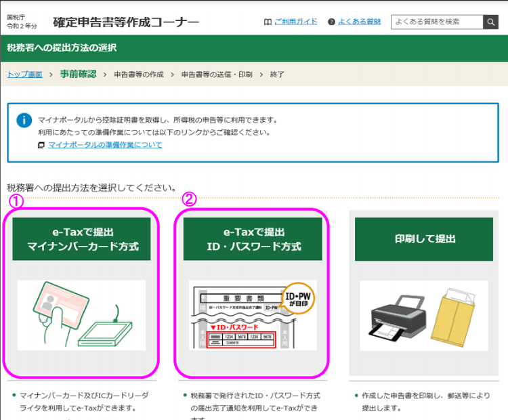Open the よくある質問 link

(x=359, y=22)
